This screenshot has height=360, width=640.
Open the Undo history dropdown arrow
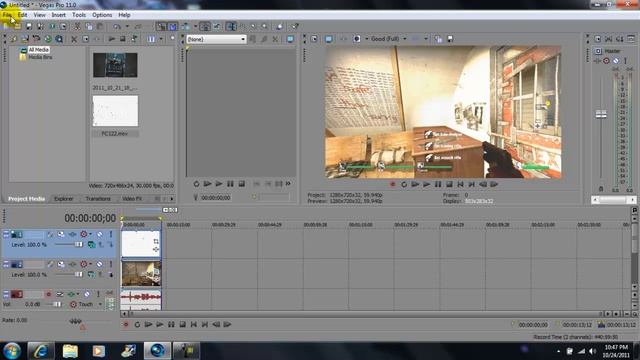(127, 27)
